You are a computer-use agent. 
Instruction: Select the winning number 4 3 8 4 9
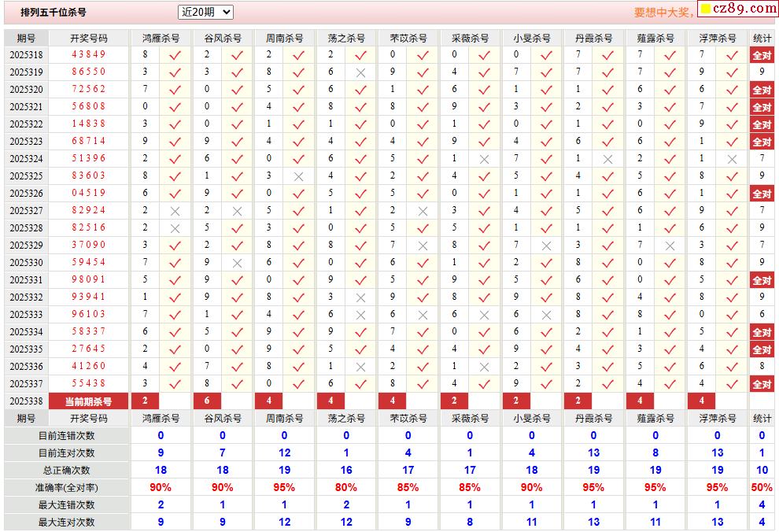(88, 54)
